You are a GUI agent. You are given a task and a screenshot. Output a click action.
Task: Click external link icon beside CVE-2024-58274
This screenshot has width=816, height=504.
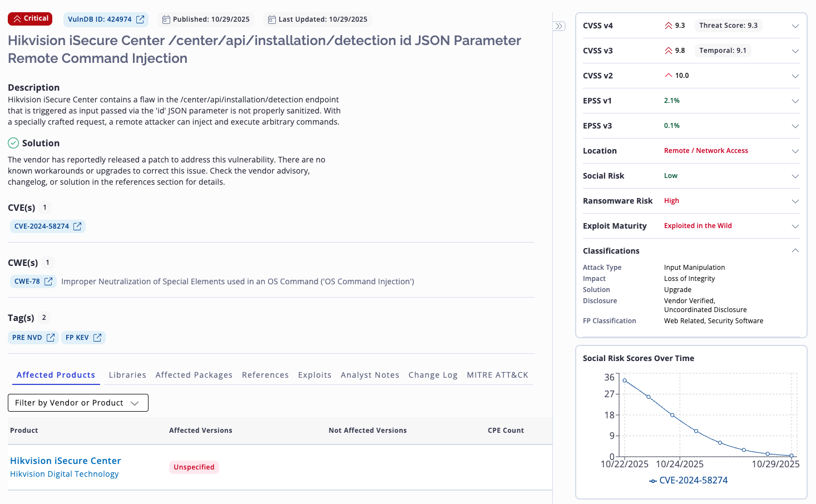[77, 226]
